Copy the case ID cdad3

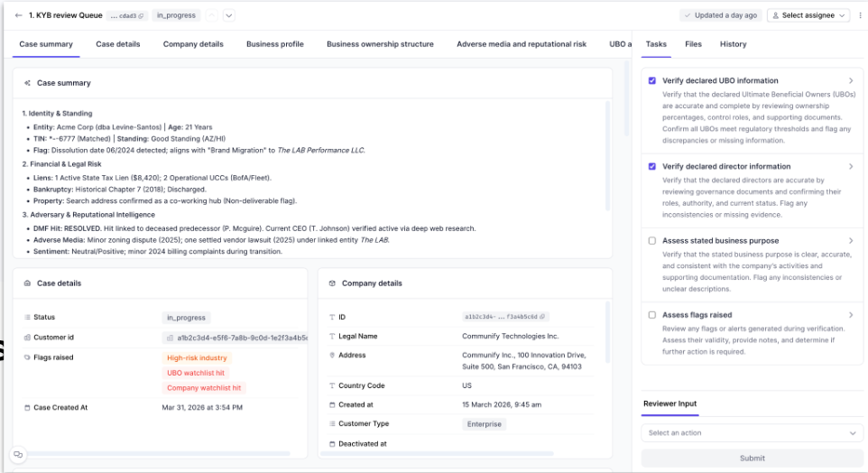141,16
